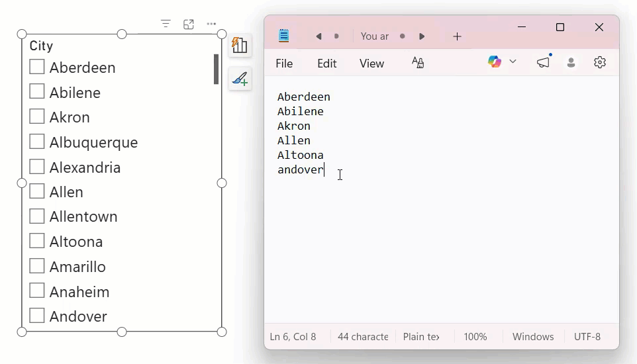This screenshot has width=637, height=364.
Task: Click Plain text format in status bar
Action: click(x=421, y=337)
